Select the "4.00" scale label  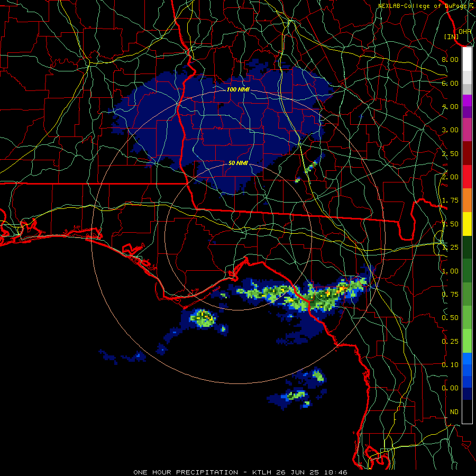(x=450, y=106)
